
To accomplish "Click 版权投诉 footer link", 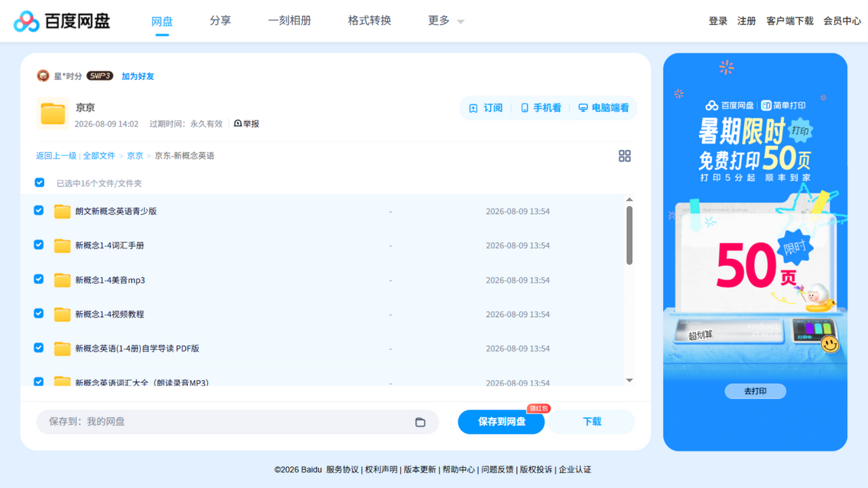I will pyautogui.click(x=536, y=470).
